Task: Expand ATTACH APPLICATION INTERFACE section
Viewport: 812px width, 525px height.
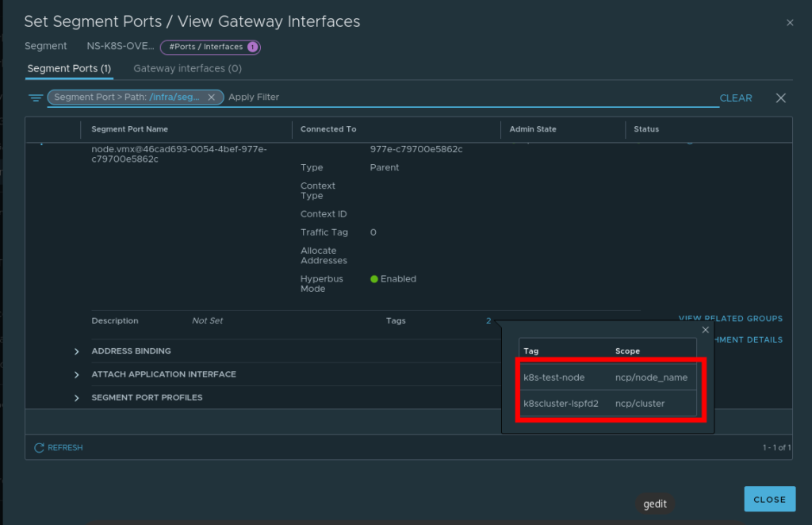Action: 77,374
